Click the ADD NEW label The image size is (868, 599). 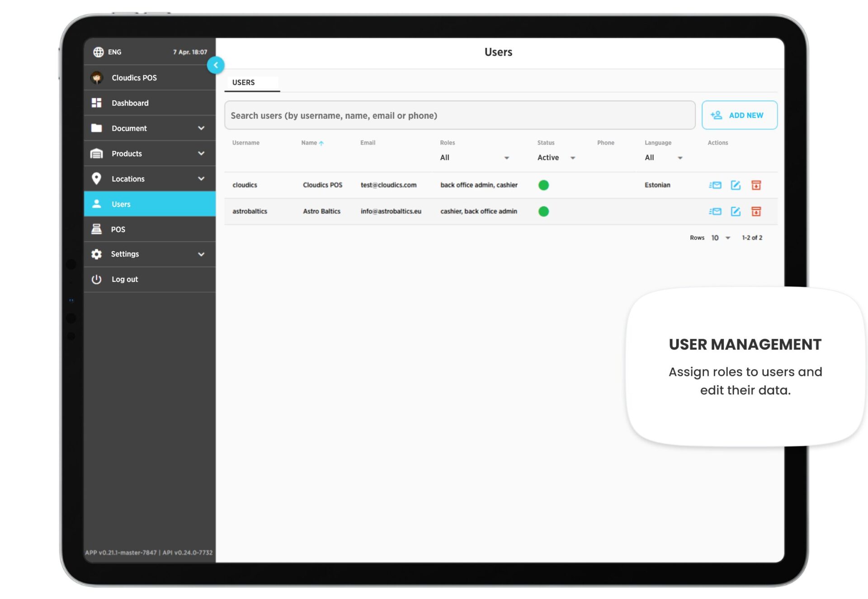point(746,116)
